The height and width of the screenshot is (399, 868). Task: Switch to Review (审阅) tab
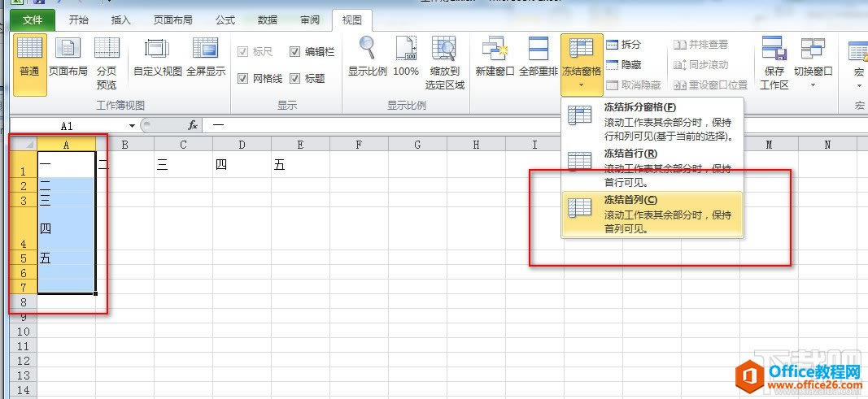(310, 20)
